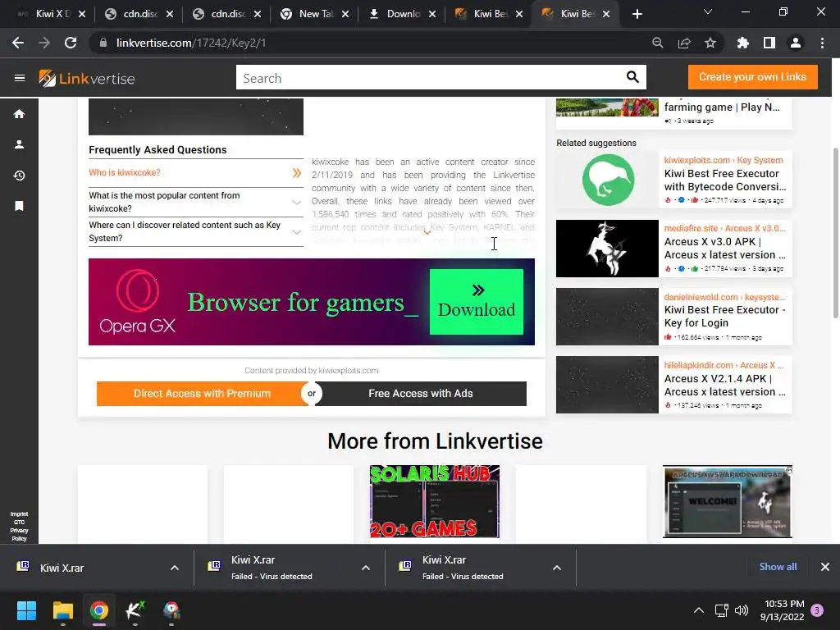This screenshot has height=630, width=840.
Task: Open Imprint link in sidebar
Action: pyautogui.click(x=19, y=514)
